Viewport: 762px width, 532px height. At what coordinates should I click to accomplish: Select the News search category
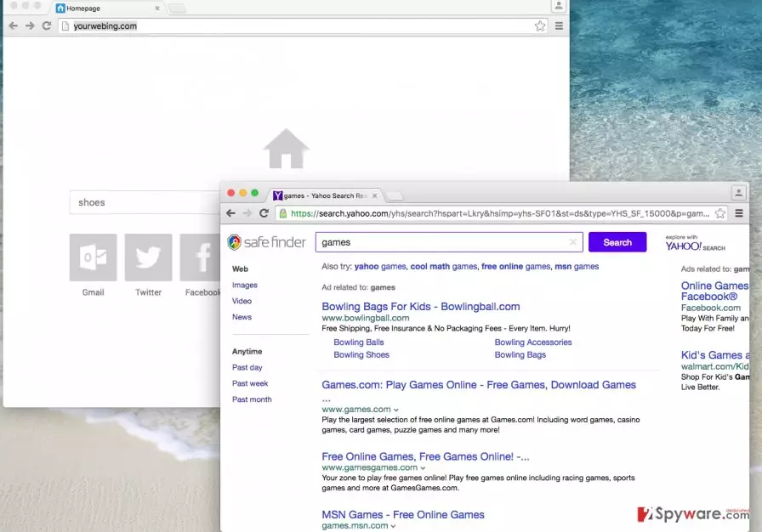tap(242, 317)
